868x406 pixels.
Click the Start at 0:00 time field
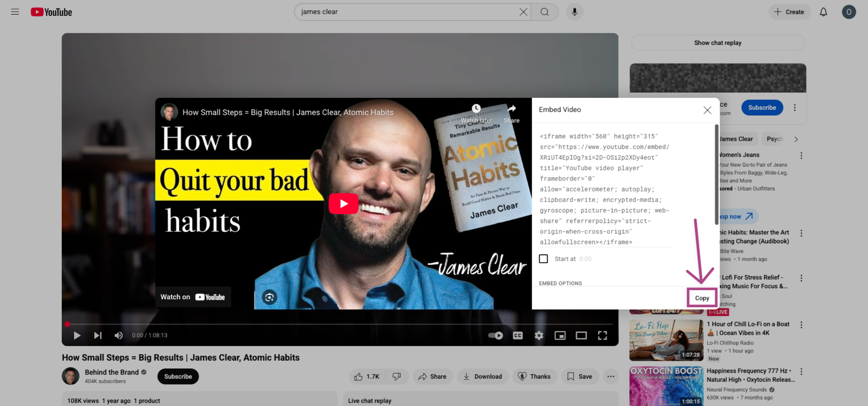click(x=585, y=259)
